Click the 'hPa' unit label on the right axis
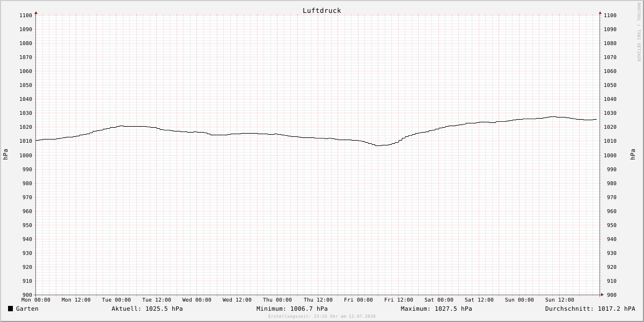This screenshot has width=644, height=322. tap(633, 155)
